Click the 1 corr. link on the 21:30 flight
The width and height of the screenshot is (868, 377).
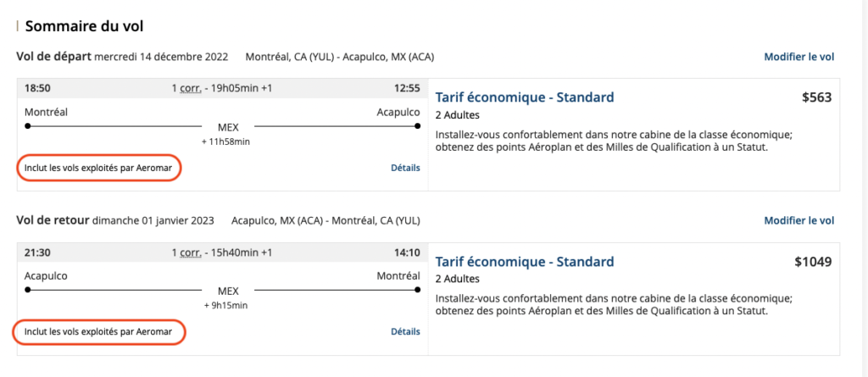coord(186,252)
